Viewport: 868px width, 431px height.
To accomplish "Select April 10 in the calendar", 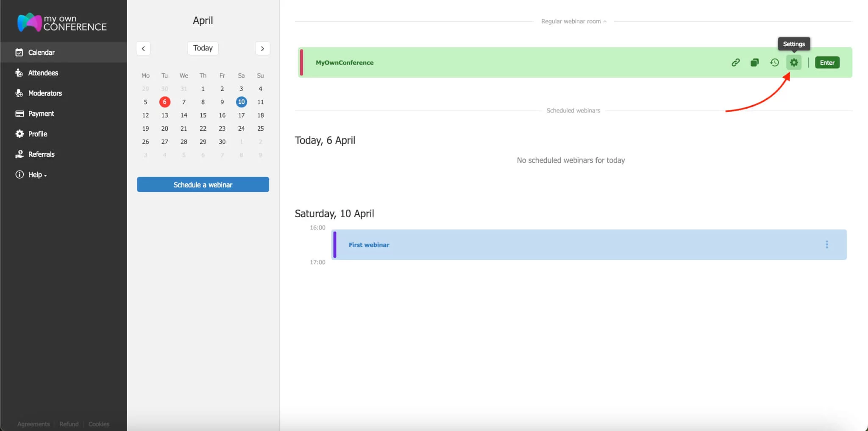I will coord(241,102).
